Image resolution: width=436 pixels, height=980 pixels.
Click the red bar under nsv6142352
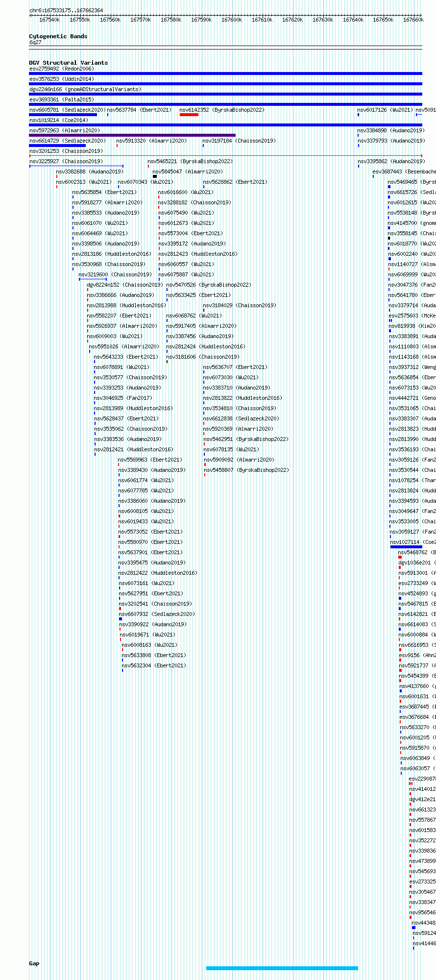pos(189,115)
